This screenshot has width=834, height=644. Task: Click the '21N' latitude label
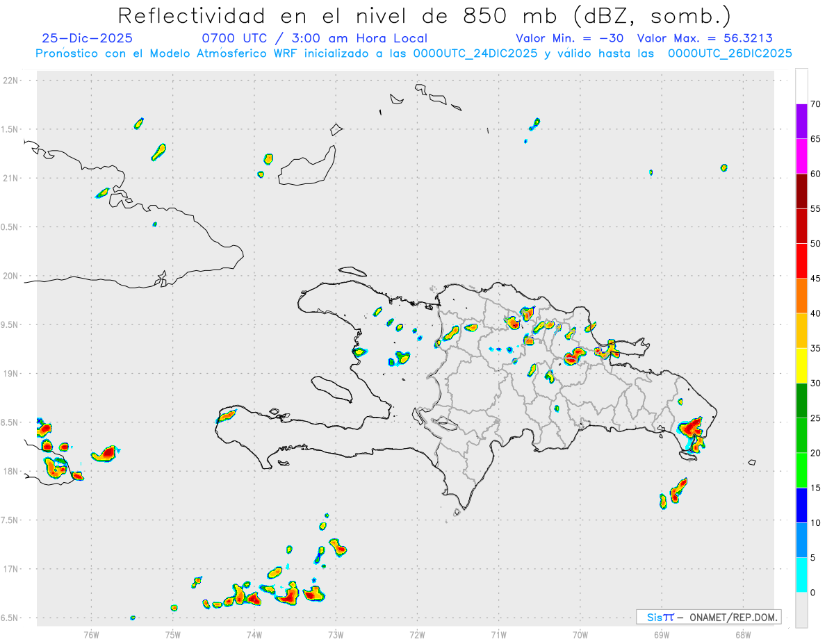pyautogui.click(x=12, y=178)
